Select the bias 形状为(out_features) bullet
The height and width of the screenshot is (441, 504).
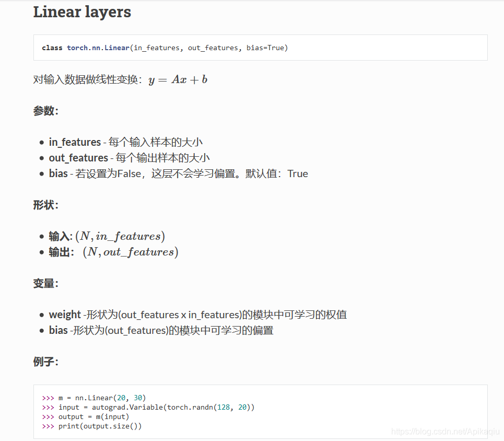tap(161, 330)
